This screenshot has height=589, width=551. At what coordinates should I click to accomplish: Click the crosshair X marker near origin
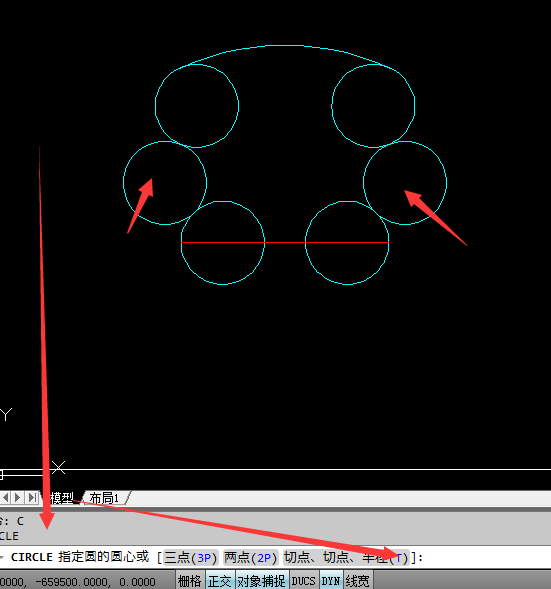59,468
